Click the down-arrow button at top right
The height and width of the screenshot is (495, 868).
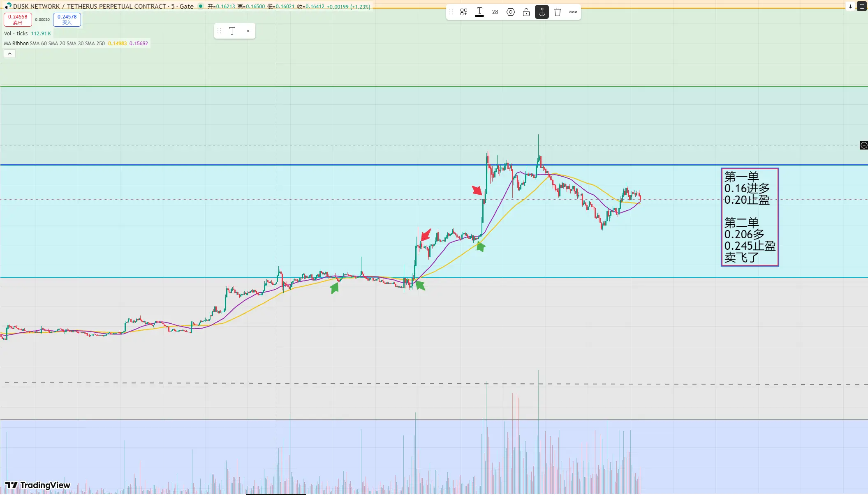[850, 6]
